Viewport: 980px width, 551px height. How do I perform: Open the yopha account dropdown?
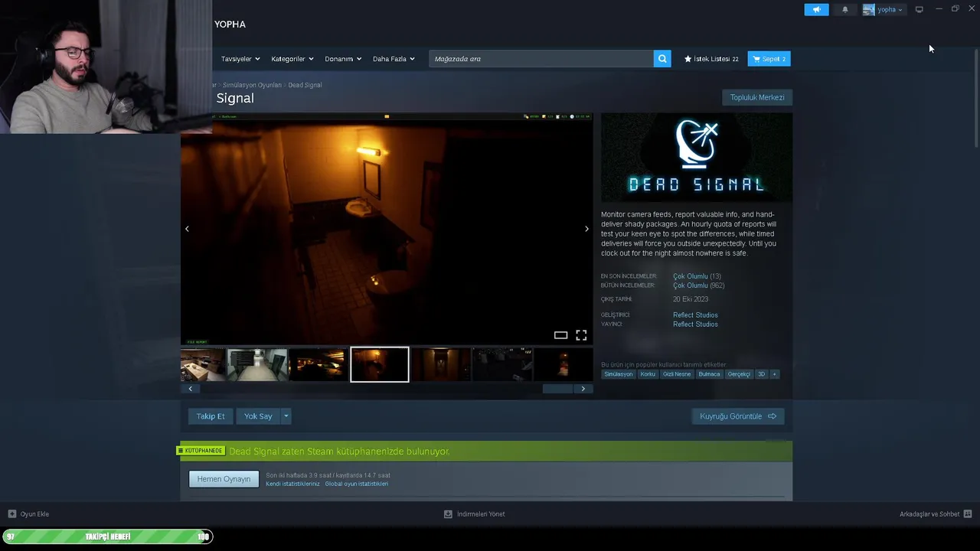pyautogui.click(x=890, y=10)
